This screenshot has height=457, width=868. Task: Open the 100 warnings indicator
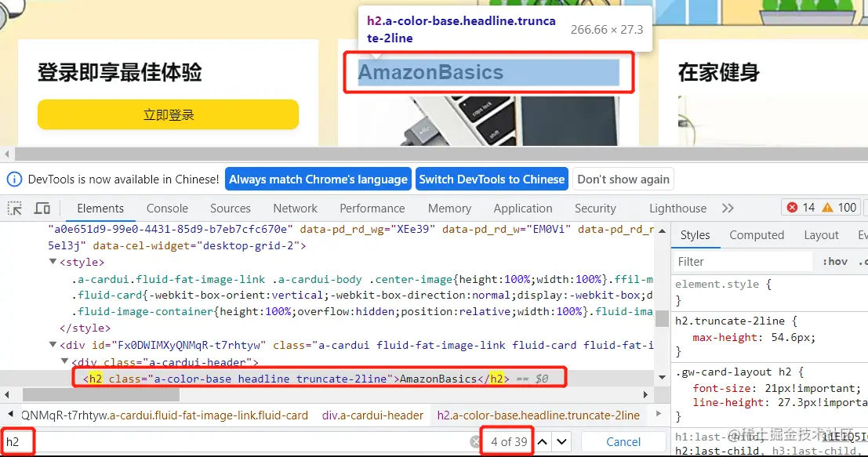tap(839, 208)
